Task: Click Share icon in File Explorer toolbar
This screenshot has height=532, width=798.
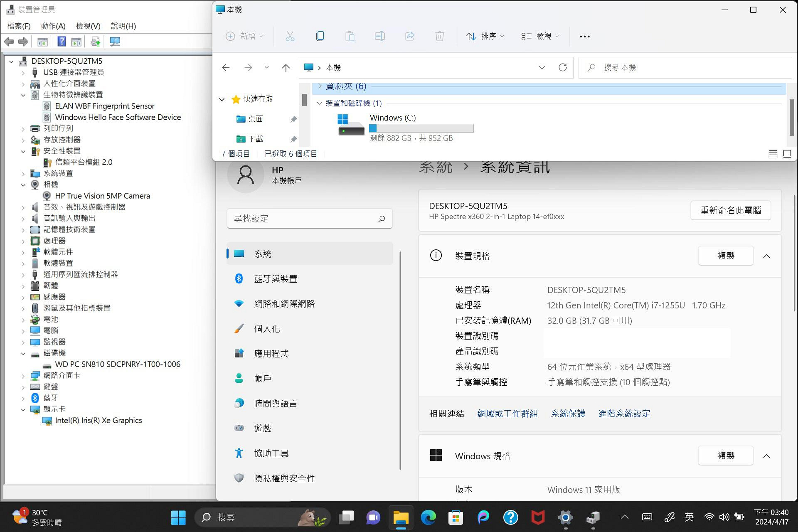Action: tap(410, 37)
